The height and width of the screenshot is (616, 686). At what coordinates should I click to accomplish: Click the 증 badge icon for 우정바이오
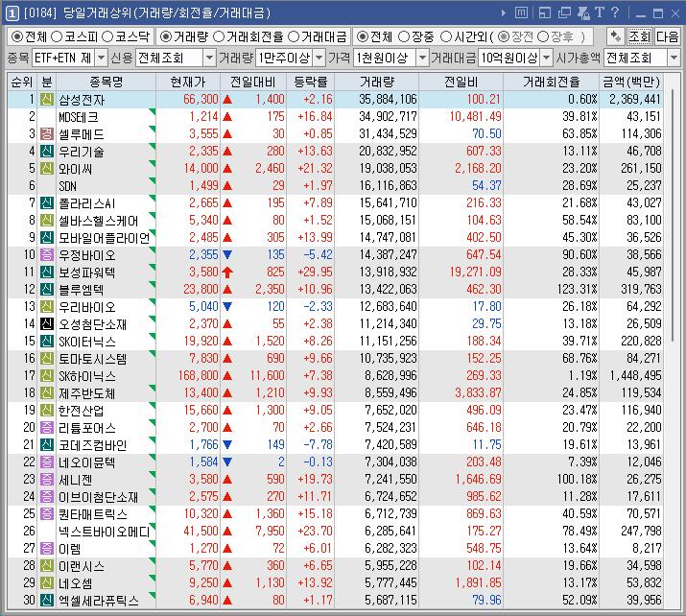click(x=47, y=254)
